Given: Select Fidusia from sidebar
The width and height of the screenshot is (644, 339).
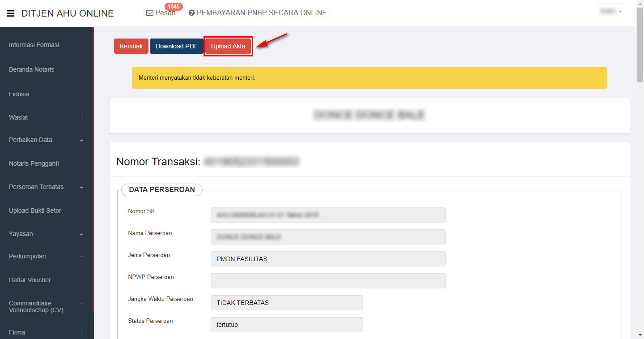Looking at the screenshot, I should click(x=19, y=94).
